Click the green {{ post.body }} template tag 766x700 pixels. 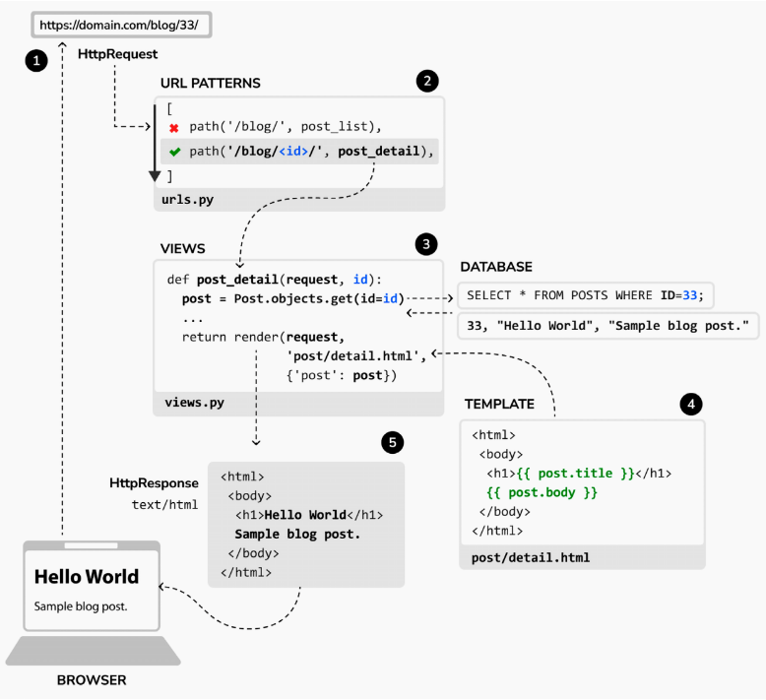point(543,492)
